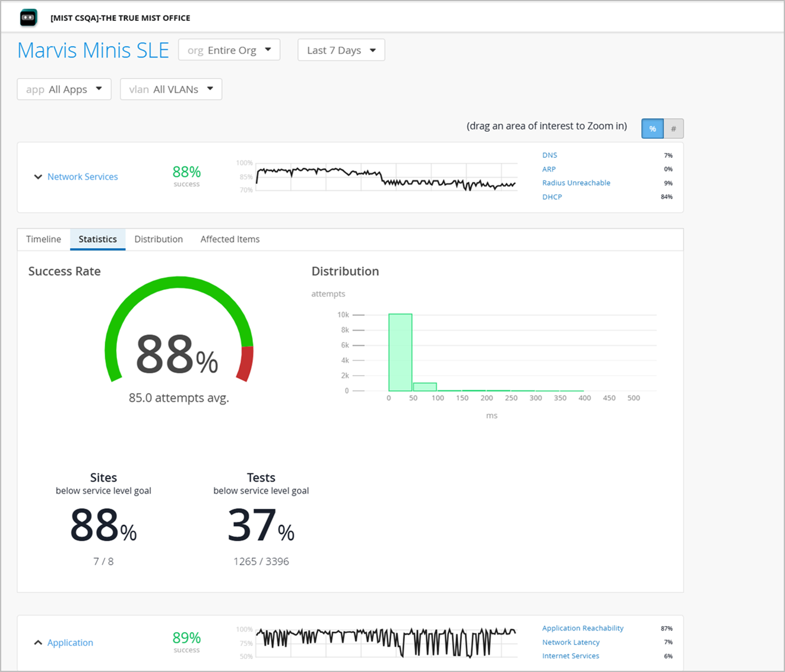Viewport: 785px width, 672px height.
Task: Click the '1265 / 3396' tests count
Action: [261, 562]
